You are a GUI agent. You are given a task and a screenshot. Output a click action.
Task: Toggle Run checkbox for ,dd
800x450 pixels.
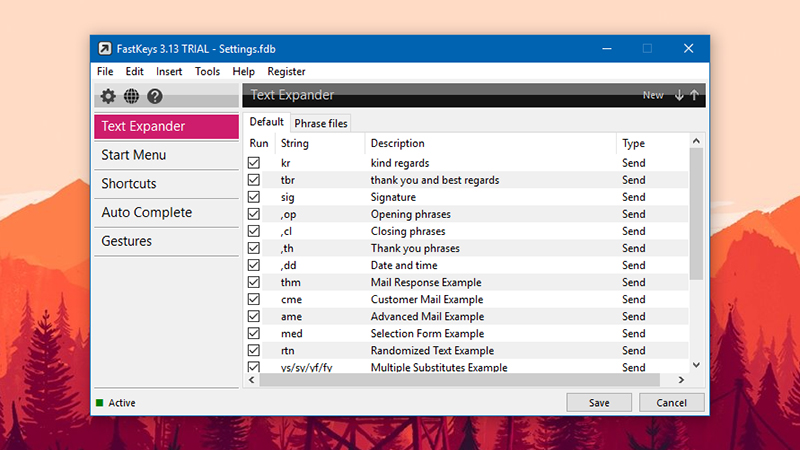tap(254, 265)
